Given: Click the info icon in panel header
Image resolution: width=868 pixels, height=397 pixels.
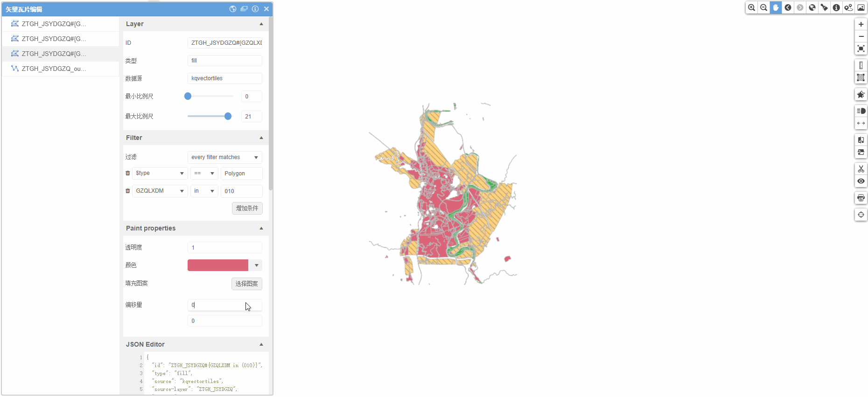Looking at the screenshot, I should point(255,9).
